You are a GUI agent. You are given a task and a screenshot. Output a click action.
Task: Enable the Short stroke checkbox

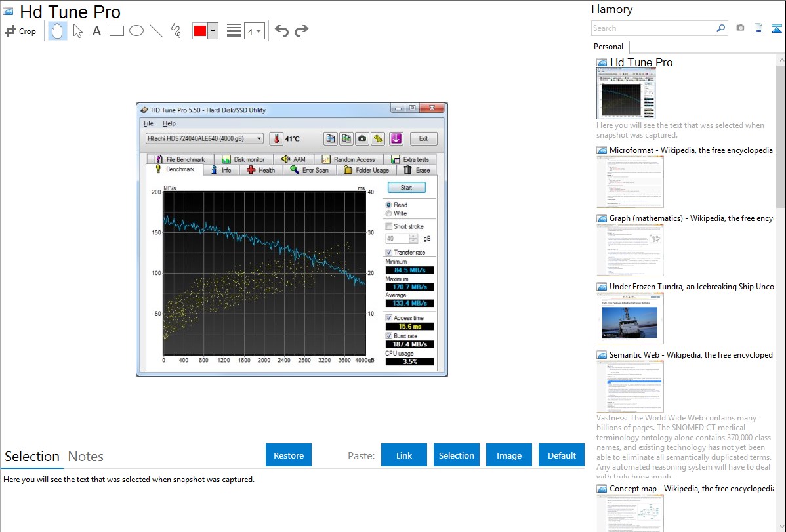click(388, 226)
